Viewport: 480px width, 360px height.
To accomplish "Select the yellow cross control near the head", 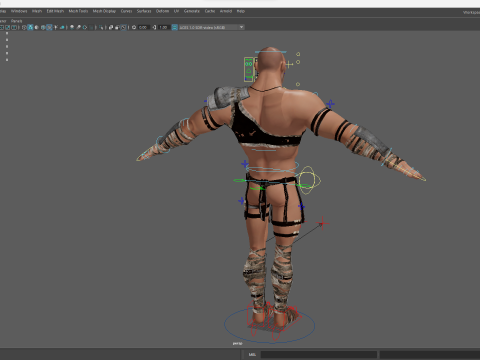I will coord(289,64).
